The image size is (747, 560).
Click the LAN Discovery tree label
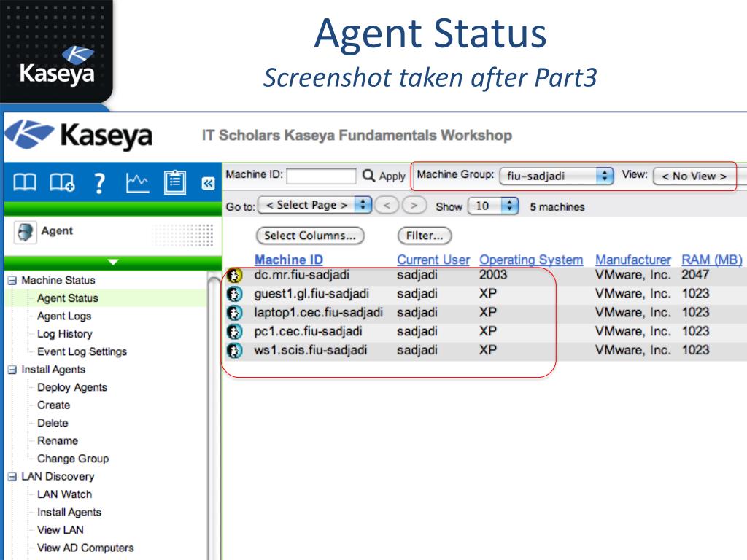pyautogui.click(x=58, y=477)
